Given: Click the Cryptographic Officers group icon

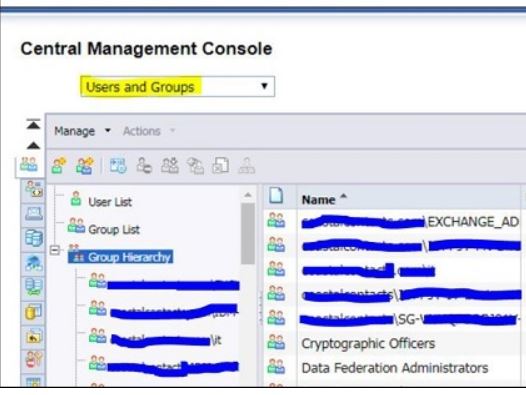Looking at the screenshot, I should (276, 342).
